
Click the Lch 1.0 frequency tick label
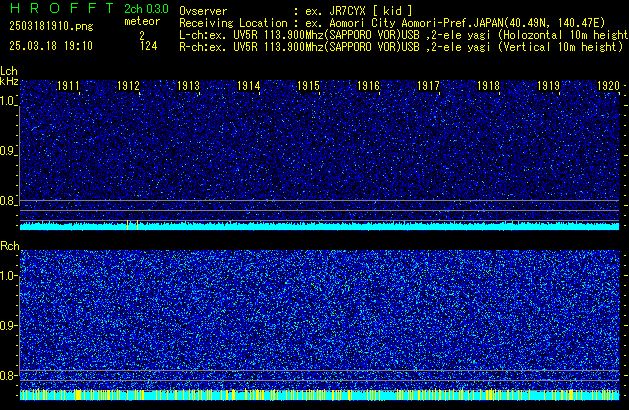[x=8, y=101]
